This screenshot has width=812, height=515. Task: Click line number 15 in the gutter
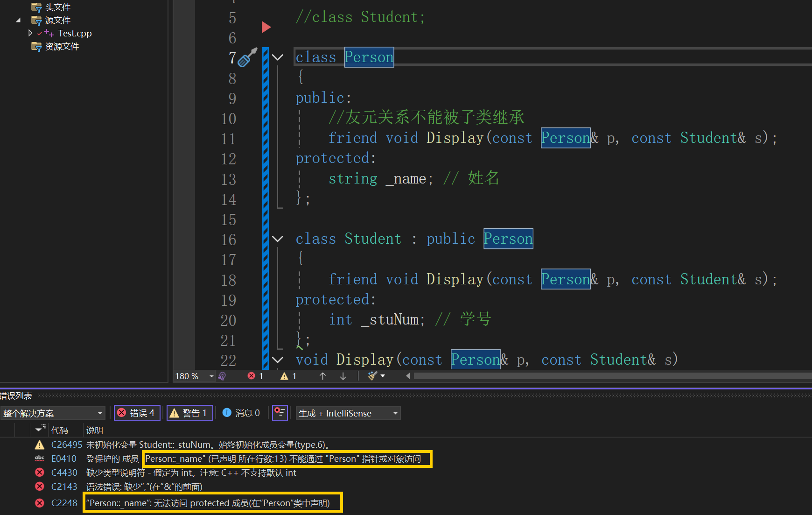228,219
